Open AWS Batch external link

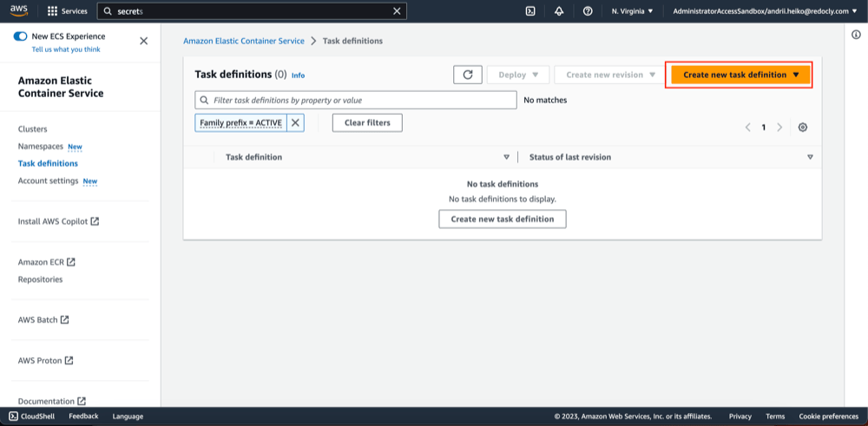[x=43, y=320]
